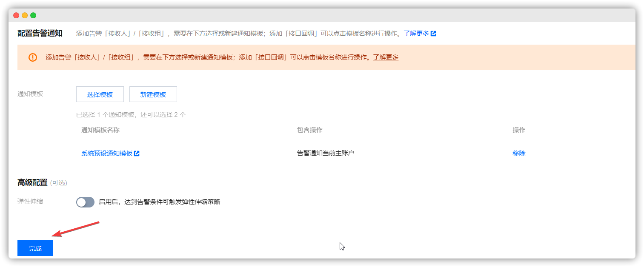
Task: Click the 高级配置 section heading
Action: pos(33,182)
